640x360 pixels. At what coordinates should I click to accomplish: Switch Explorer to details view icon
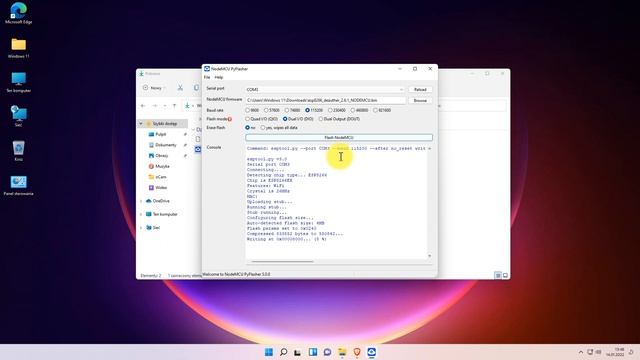[498, 276]
